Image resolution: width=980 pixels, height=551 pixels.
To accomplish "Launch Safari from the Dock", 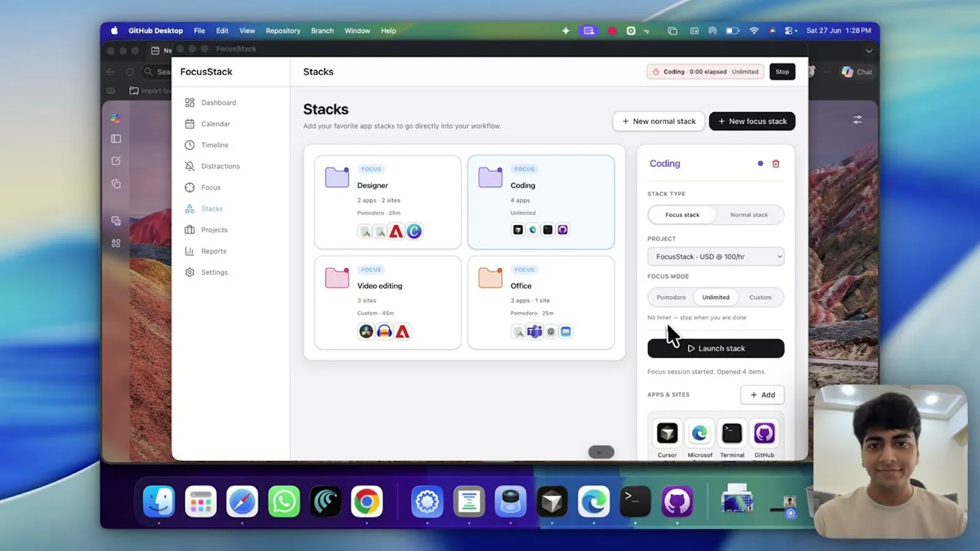I will 242,501.
